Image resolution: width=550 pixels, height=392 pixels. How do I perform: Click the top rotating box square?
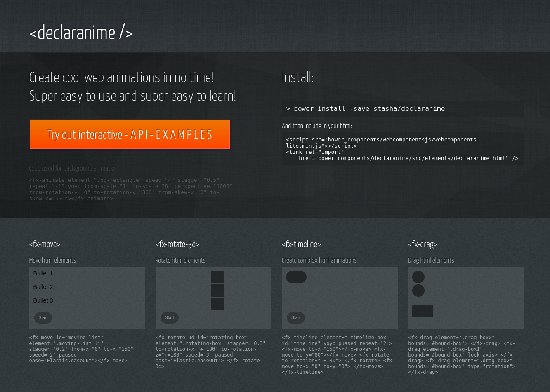click(x=217, y=277)
